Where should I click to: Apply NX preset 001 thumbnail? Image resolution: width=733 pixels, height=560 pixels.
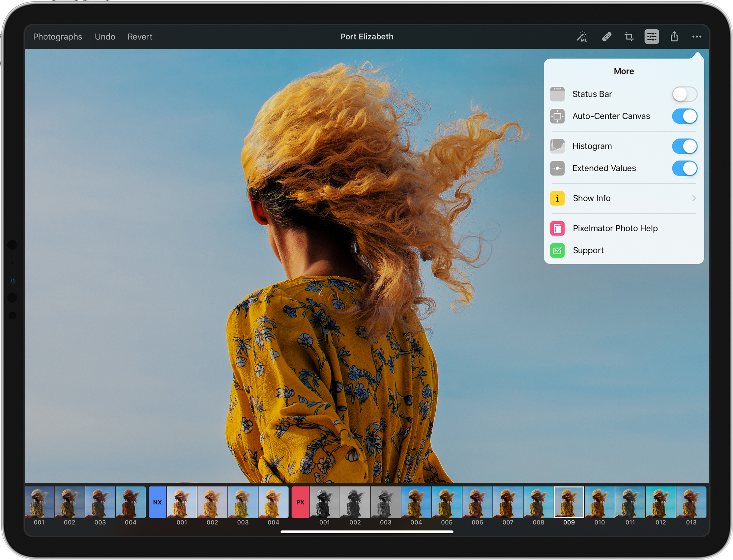point(182,502)
